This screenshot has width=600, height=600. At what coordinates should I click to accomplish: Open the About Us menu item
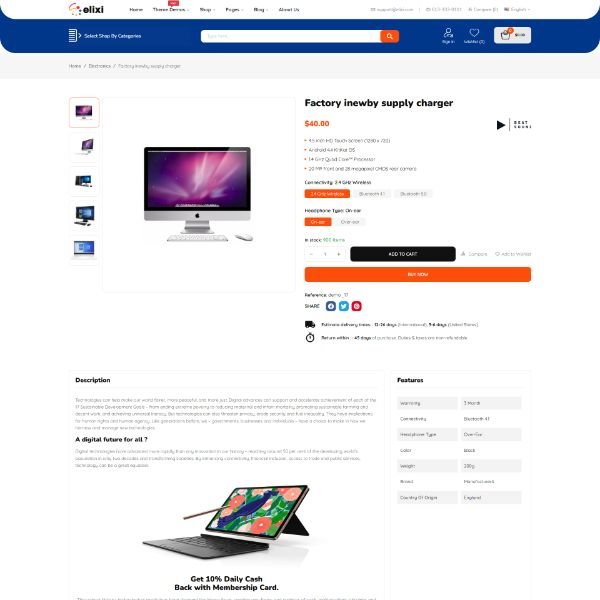289,10
